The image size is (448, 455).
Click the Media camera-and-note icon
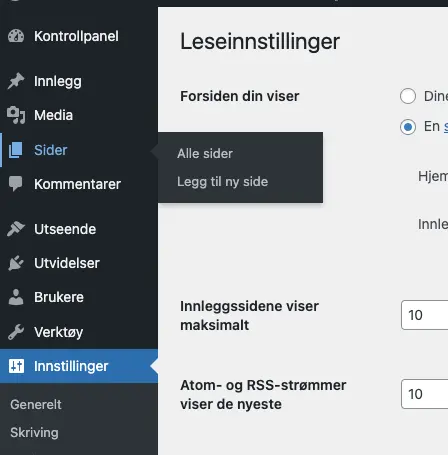[x=16, y=115]
